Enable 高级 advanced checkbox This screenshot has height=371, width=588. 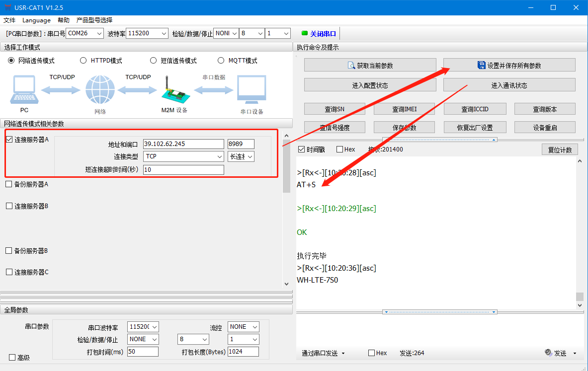click(12, 358)
